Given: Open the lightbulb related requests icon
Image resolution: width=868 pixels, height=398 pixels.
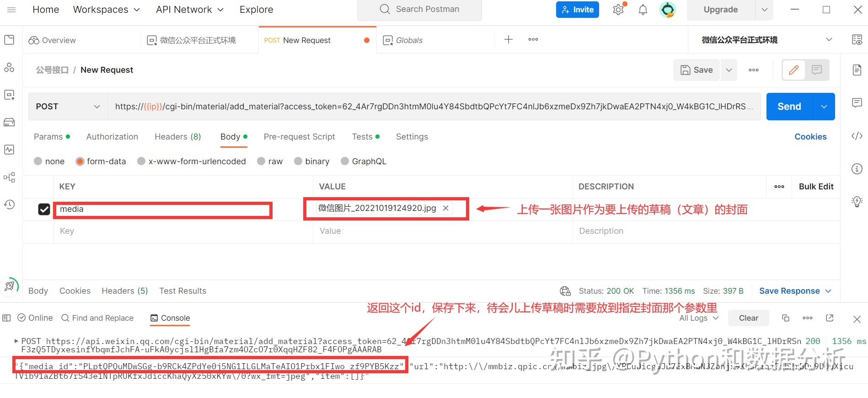Looking at the screenshot, I should (x=857, y=201).
